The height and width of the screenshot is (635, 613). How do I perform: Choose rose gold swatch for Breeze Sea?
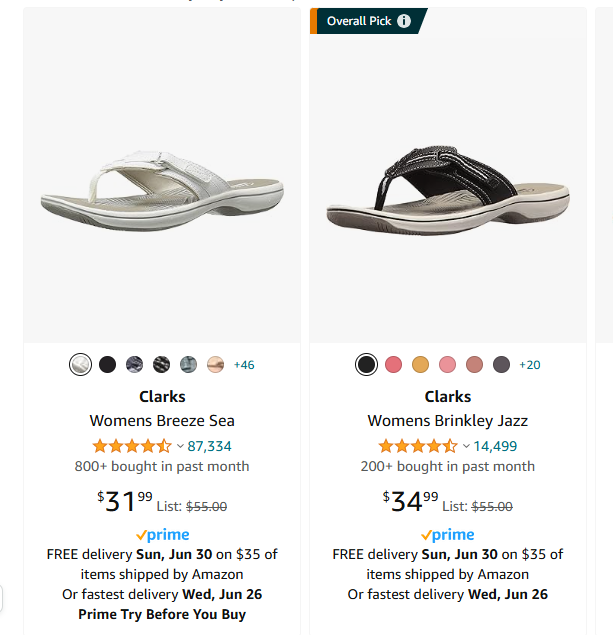(x=215, y=364)
